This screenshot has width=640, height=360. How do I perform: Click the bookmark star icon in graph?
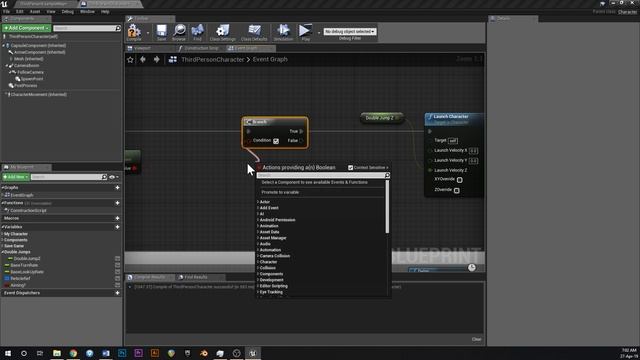point(130,60)
